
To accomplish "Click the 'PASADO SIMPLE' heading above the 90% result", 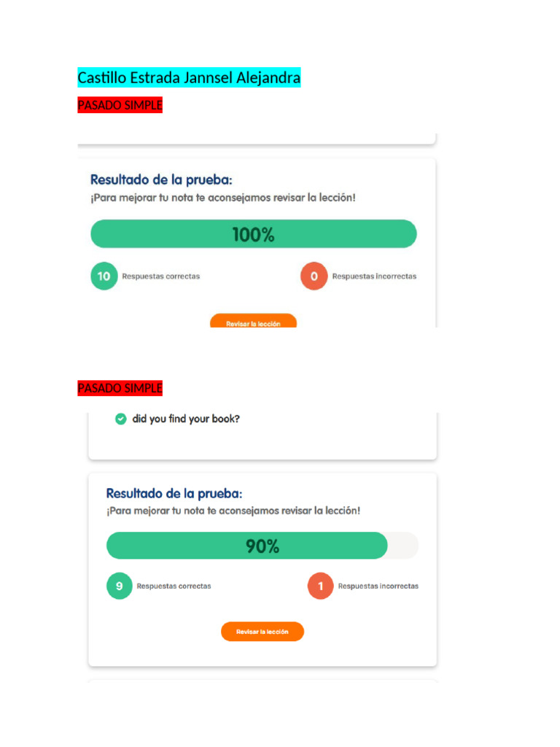I will [x=120, y=388].
